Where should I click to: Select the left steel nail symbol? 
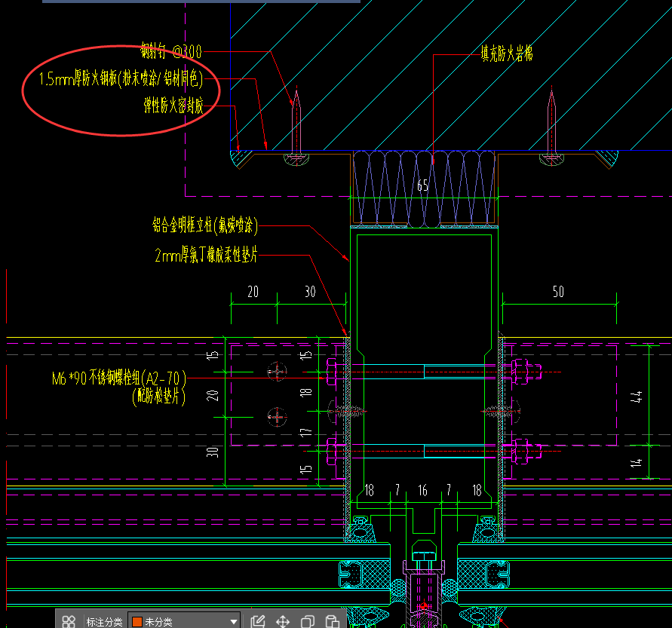[296, 124]
